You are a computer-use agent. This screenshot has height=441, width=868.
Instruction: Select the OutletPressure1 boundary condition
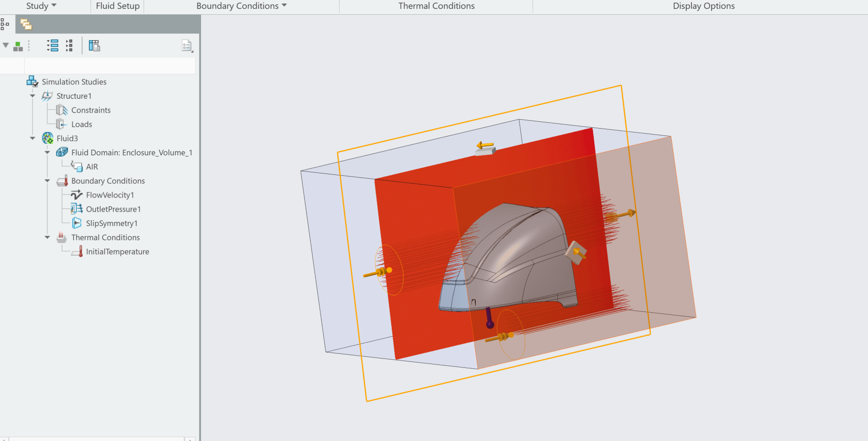[113, 209]
